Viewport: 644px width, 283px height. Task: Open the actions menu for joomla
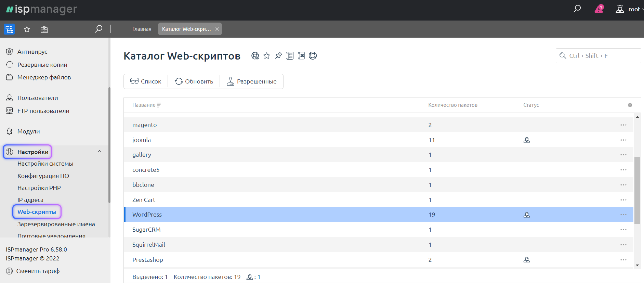[623, 140]
